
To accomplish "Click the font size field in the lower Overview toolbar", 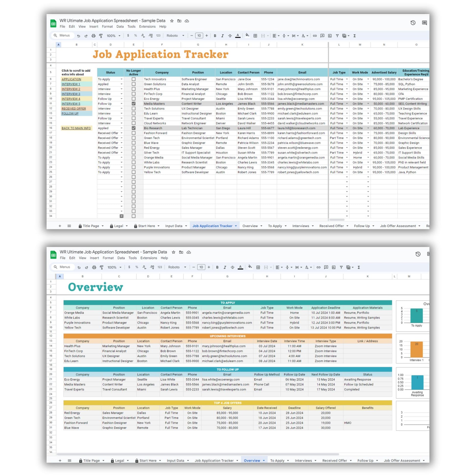I will point(201,267).
